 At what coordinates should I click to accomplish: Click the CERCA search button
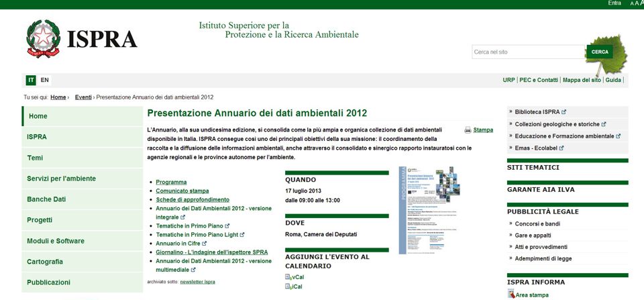click(x=600, y=52)
